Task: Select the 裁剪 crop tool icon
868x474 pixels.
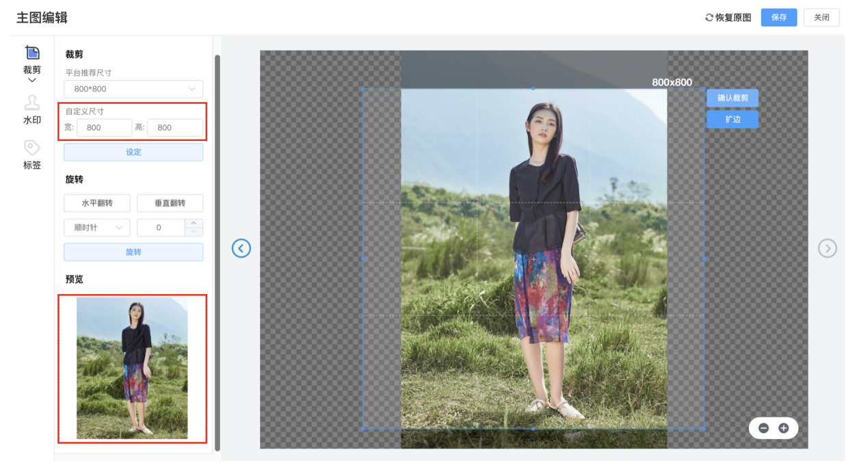Action: coord(32,53)
